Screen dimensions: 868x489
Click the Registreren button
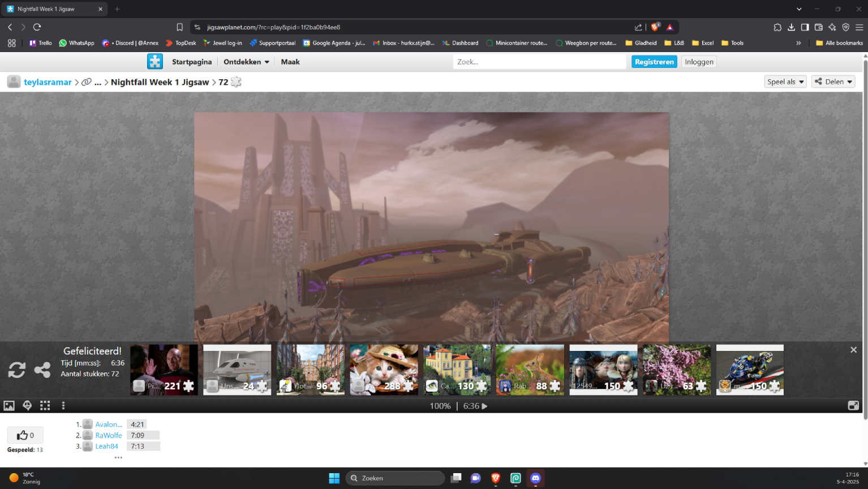[x=654, y=62]
